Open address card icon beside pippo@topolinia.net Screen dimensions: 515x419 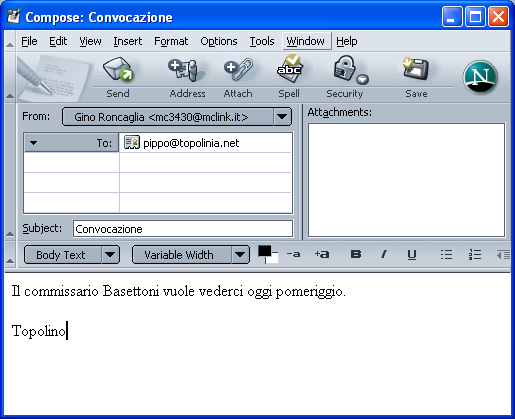pyautogui.click(x=132, y=143)
